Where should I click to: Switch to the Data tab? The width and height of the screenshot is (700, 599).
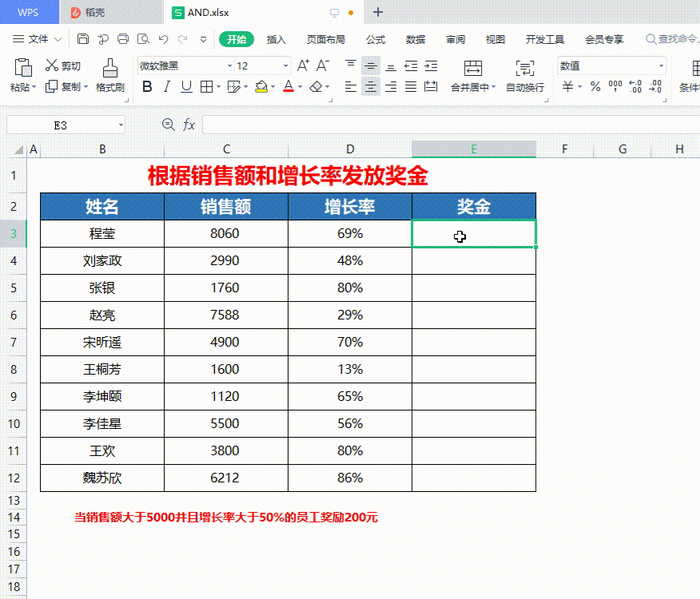coord(416,39)
